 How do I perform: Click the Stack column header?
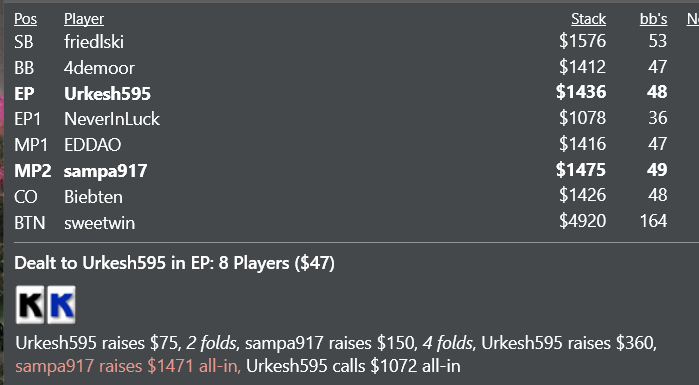(x=588, y=19)
